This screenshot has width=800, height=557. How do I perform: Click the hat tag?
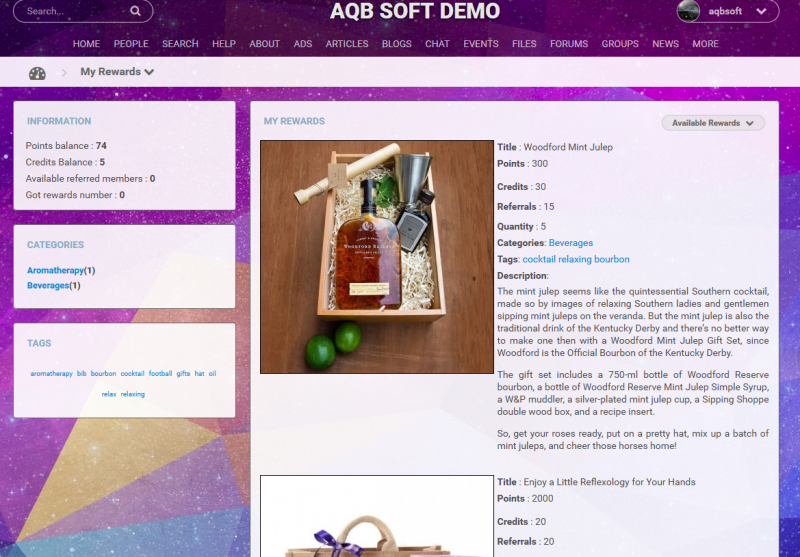pos(199,373)
